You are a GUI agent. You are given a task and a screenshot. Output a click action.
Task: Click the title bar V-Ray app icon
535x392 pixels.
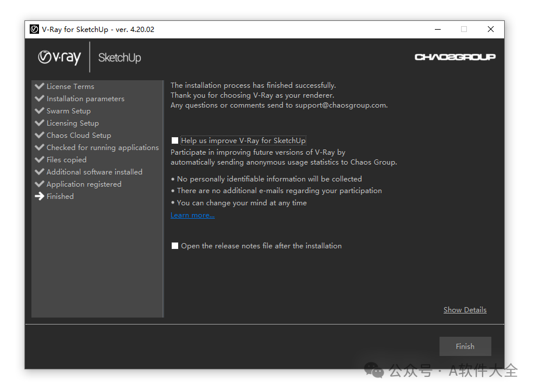[x=34, y=29]
